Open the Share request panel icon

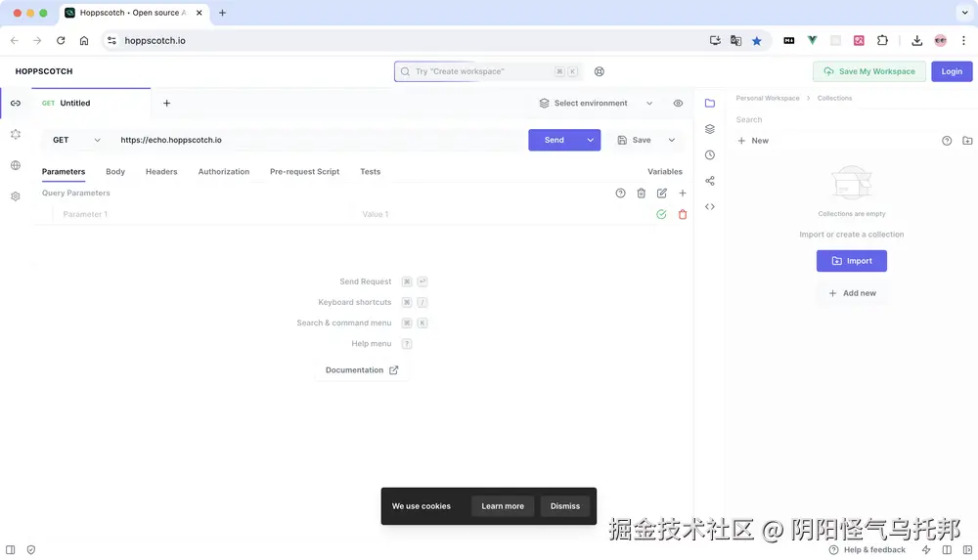[x=710, y=181]
